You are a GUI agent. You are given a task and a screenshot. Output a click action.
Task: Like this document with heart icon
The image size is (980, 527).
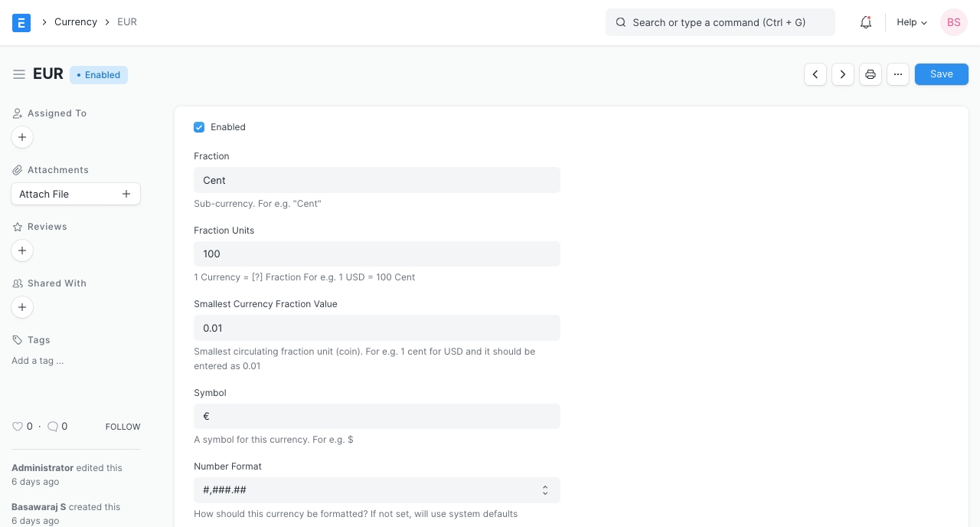point(18,427)
